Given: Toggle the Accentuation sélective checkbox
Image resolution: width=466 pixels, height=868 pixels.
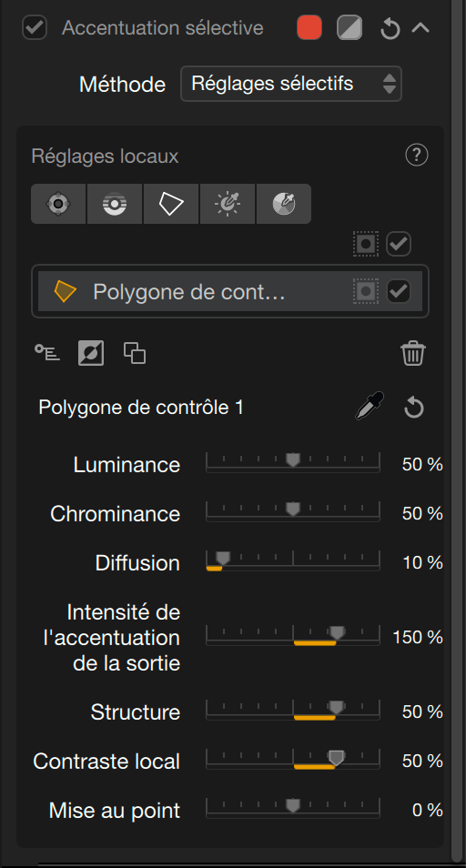Looking at the screenshot, I should click(x=35, y=27).
